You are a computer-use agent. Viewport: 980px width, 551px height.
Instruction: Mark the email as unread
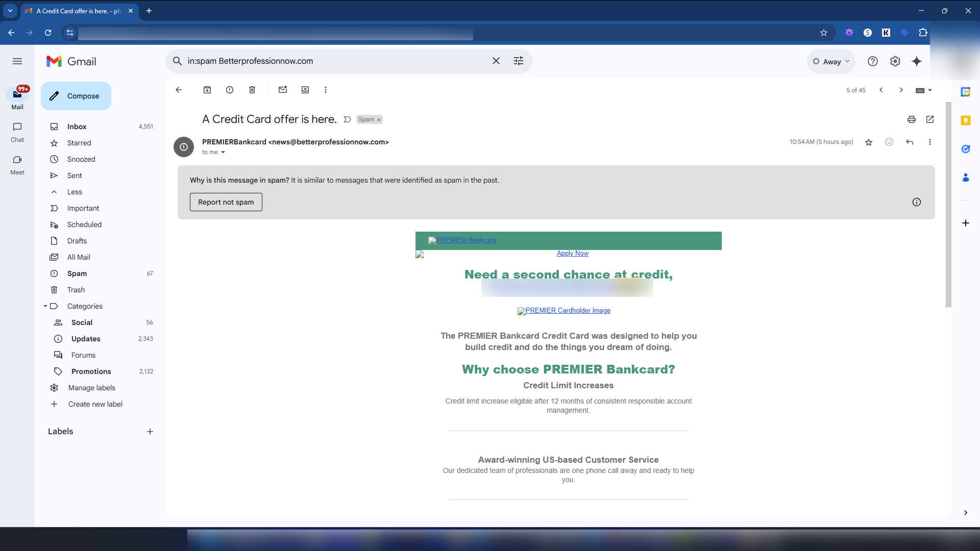pyautogui.click(x=283, y=89)
